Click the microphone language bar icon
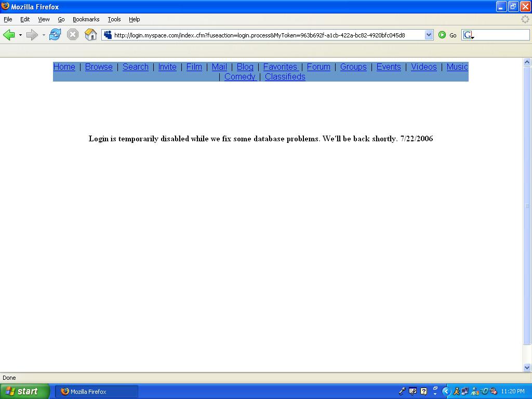 pos(402,391)
